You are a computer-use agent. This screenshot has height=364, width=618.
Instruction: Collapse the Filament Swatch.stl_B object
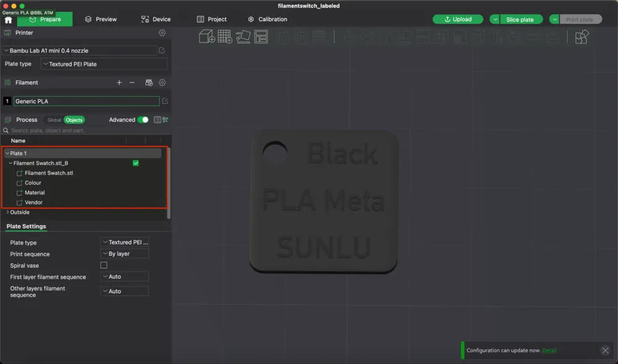point(11,163)
